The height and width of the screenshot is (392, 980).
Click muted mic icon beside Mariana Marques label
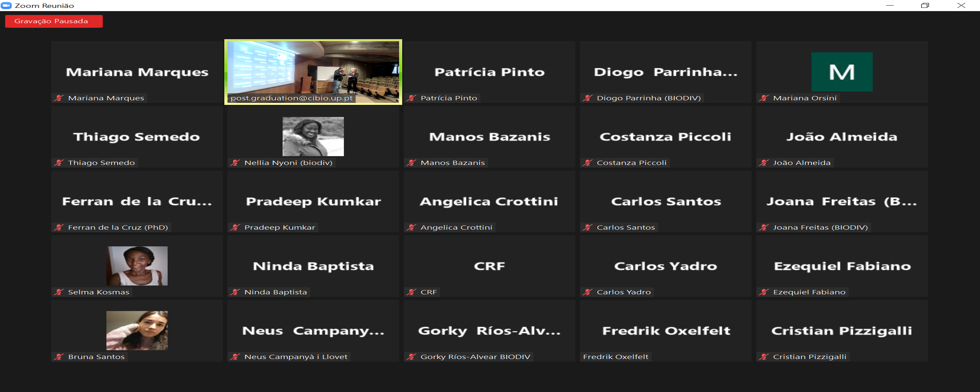point(59,98)
